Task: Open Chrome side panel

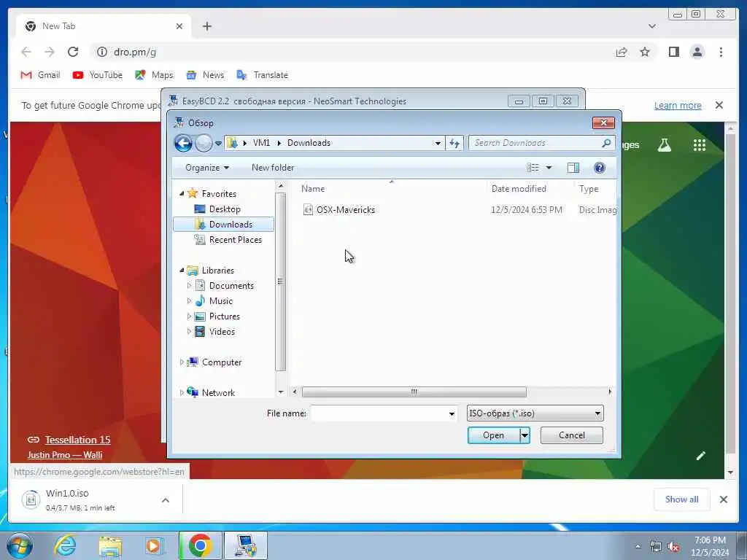Action: [x=673, y=52]
